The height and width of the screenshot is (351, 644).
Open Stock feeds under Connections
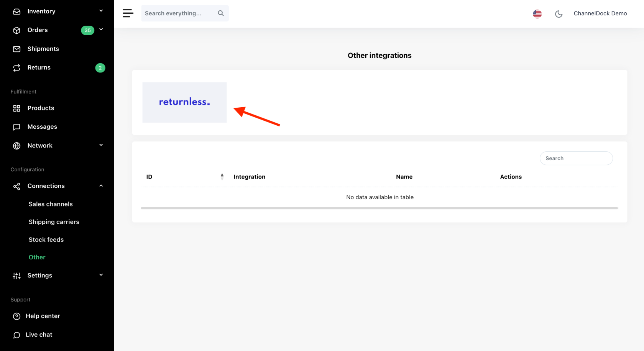point(46,240)
